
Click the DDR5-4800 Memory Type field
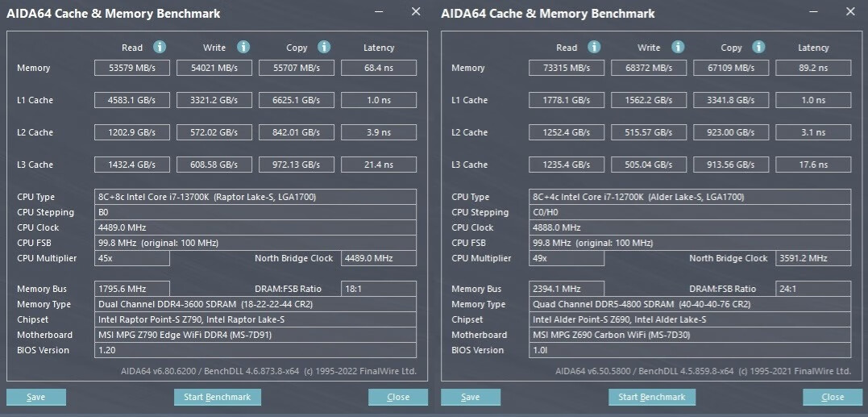pos(690,304)
